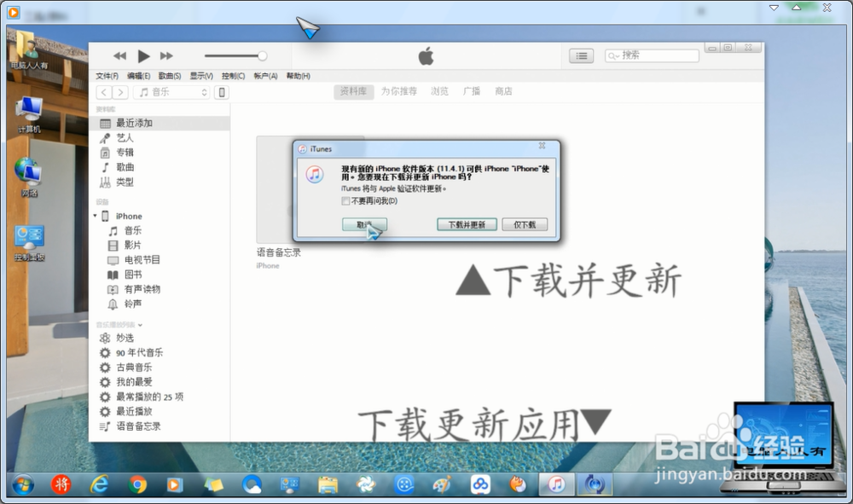Open the 控制面板 desktop icon
The width and height of the screenshot is (853, 504).
tap(29, 242)
